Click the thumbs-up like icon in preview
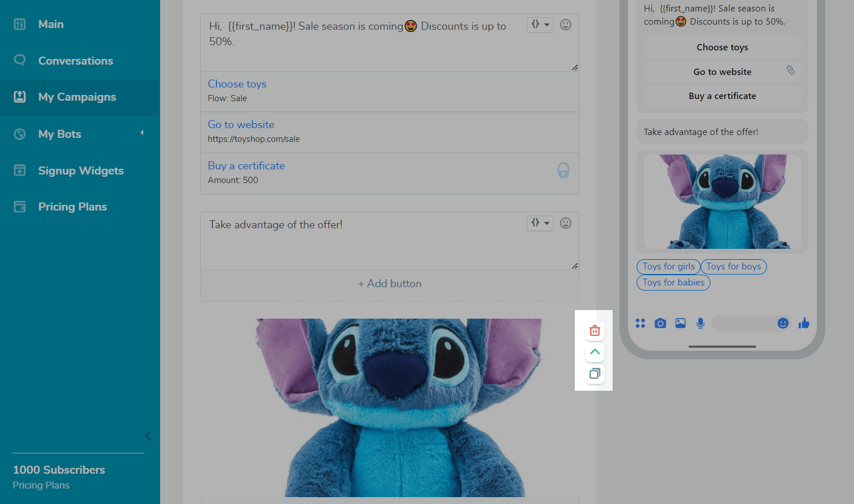This screenshot has width=854, height=504. tap(804, 323)
